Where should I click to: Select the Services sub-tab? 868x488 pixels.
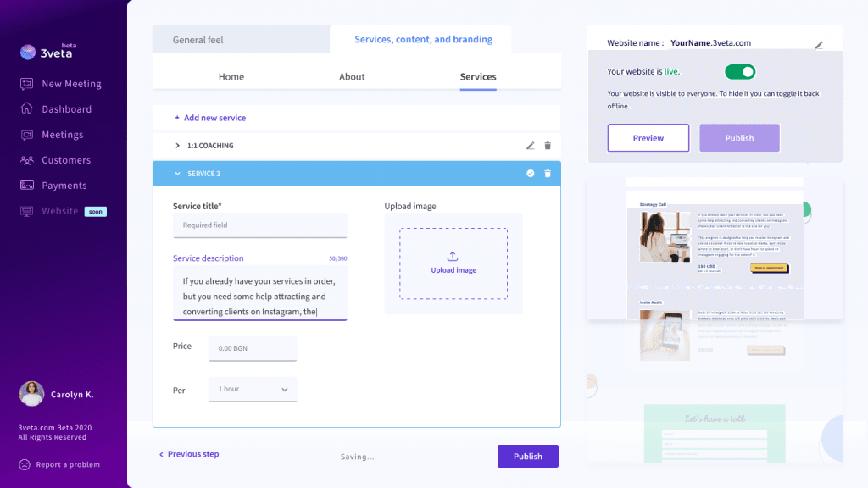click(478, 77)
